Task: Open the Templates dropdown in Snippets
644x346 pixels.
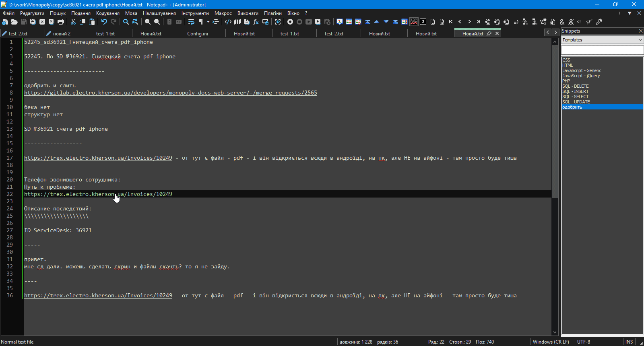Action: coord(603,40)
